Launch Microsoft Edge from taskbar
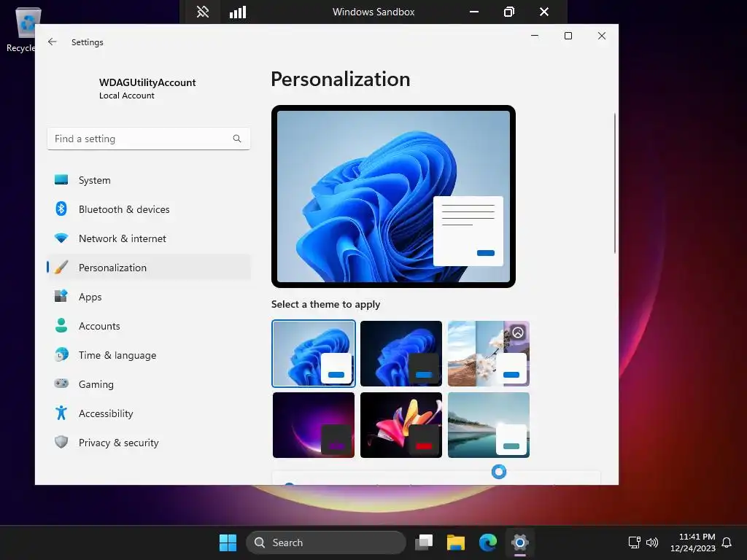This screenshot has height=560, width=747. point(488,542)
